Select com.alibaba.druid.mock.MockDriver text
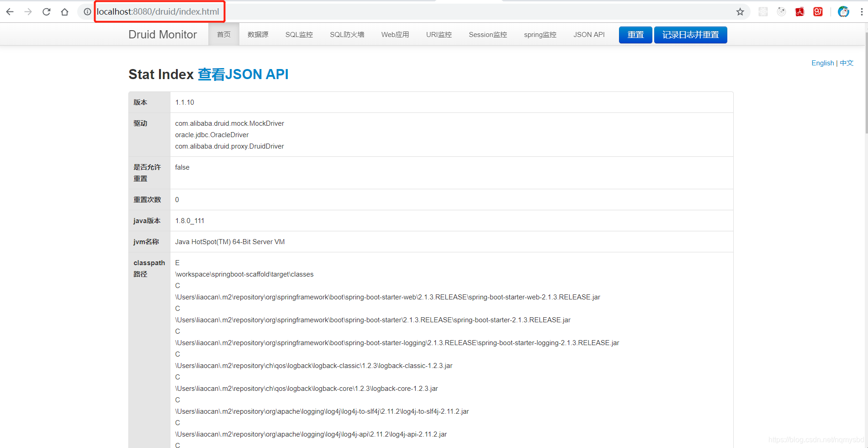This screenshot has height=448, width=868. (229, 123)
